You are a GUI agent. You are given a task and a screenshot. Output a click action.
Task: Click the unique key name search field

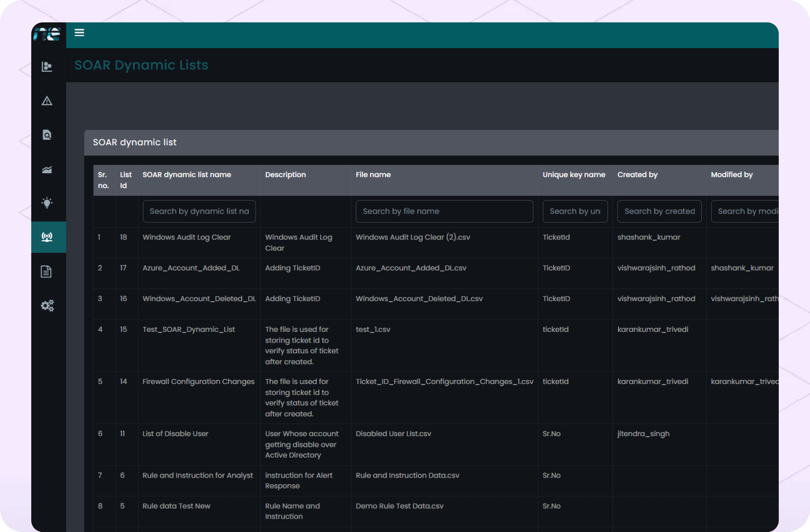click(575, 211)
